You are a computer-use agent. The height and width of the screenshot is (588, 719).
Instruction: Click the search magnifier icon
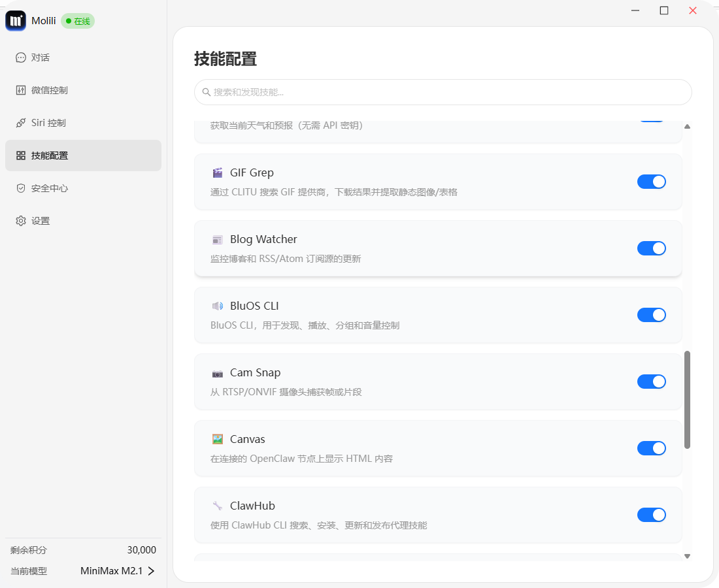pyautogui.click(x=207, y=92)
